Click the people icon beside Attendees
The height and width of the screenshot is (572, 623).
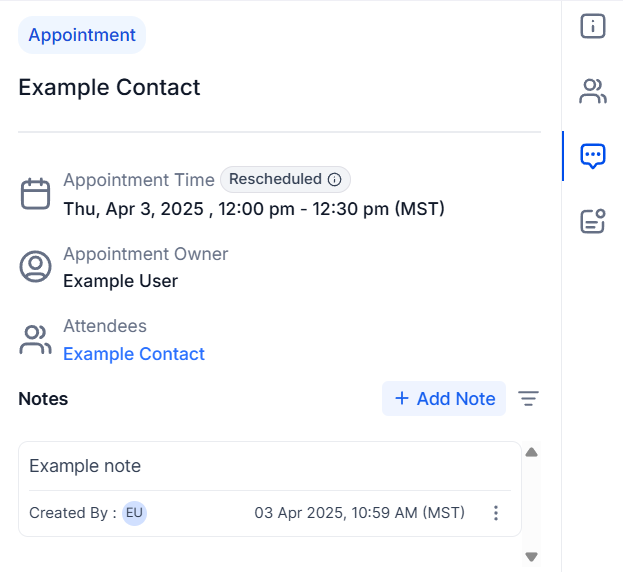pos(35,340)
